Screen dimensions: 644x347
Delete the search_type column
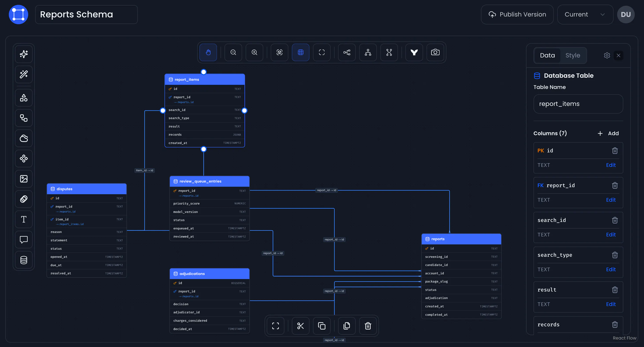pyautogui.click(x=615, y=255)
